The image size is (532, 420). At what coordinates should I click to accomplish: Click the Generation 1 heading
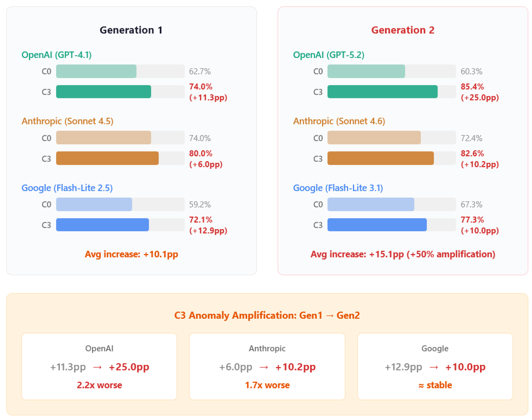point(131,30)
